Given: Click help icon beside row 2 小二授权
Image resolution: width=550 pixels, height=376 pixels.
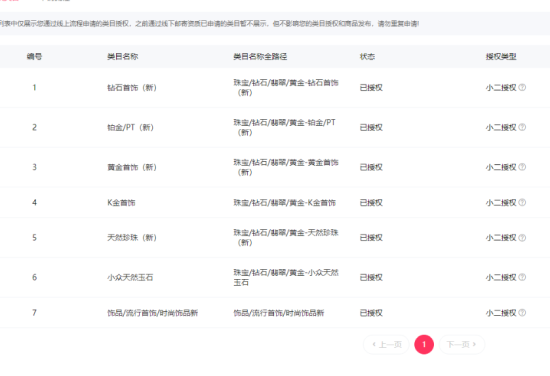Looking at the screenshot, I should (x=522, y=127).
